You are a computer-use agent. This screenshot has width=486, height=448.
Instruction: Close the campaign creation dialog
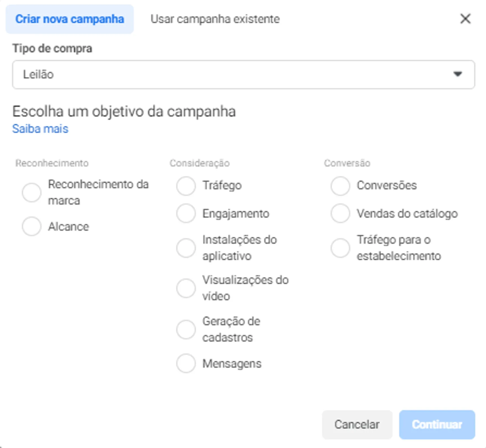click(465, 19)
